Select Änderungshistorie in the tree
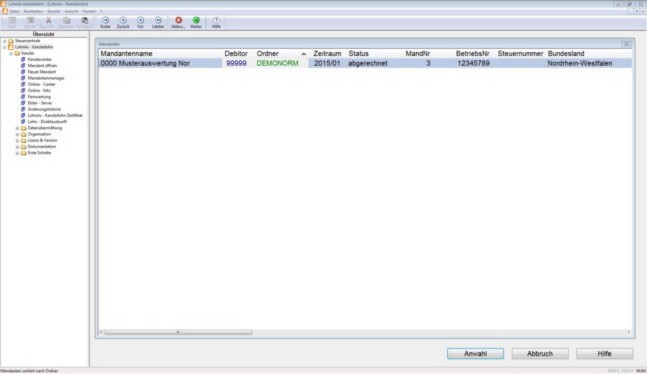This screenshot has width=647, height=374. pyautogui.click(x=44, y=109)
